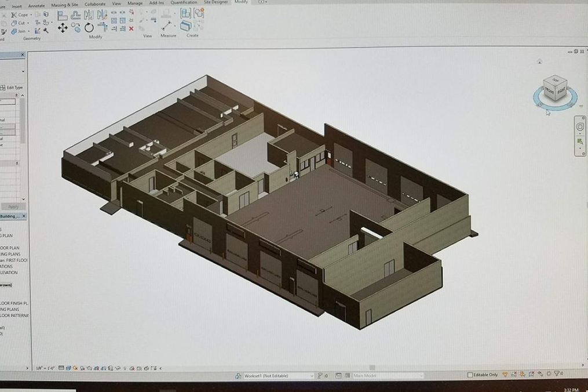This screenshot has width=588, height=392.
Task: Click the Visual Style icon in view controls
Action: 68,366
